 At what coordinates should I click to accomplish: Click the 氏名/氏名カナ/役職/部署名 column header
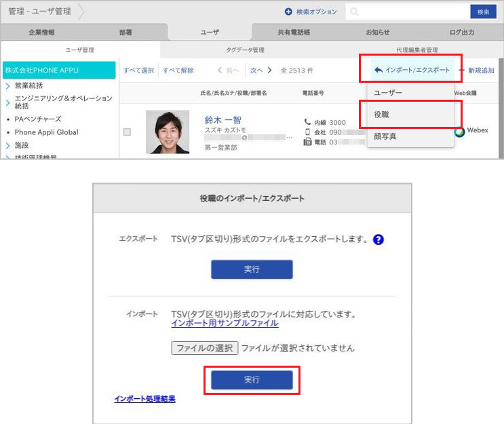pyautogui.click(x=233, y=93)
